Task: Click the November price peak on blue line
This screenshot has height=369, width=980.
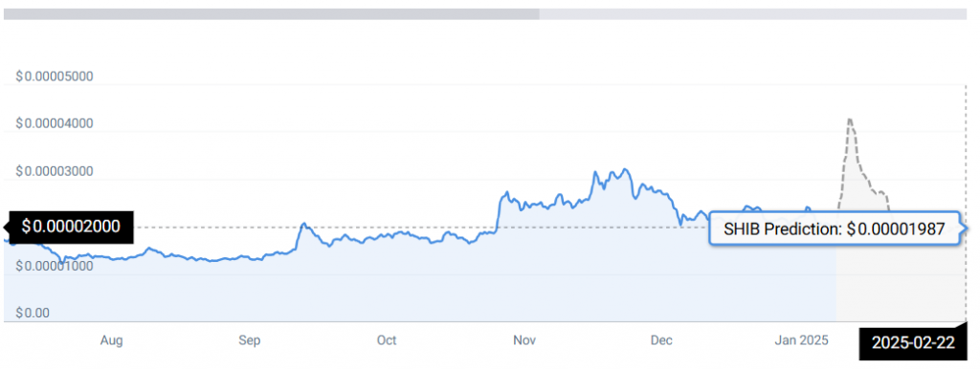Action: pos(623,169)
